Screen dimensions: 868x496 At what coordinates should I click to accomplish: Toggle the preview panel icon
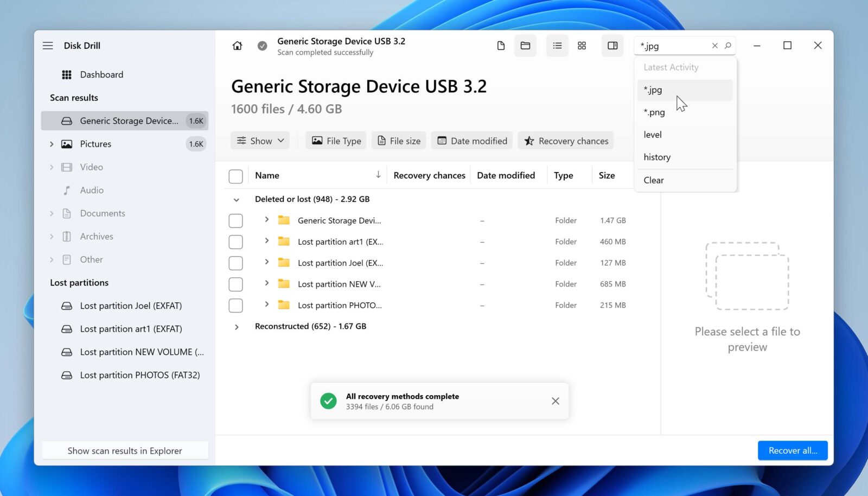(x=612, y=46)
